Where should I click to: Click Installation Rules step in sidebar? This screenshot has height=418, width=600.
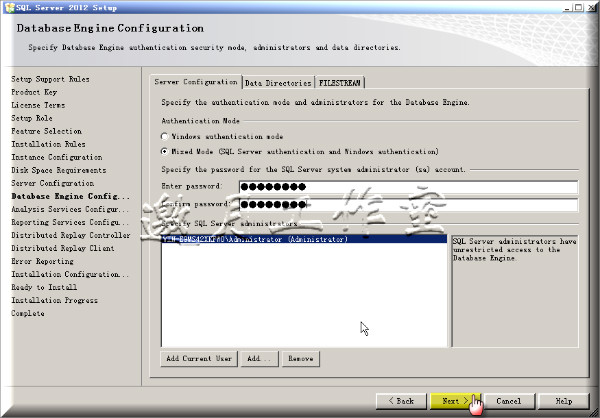pos(48,144)
